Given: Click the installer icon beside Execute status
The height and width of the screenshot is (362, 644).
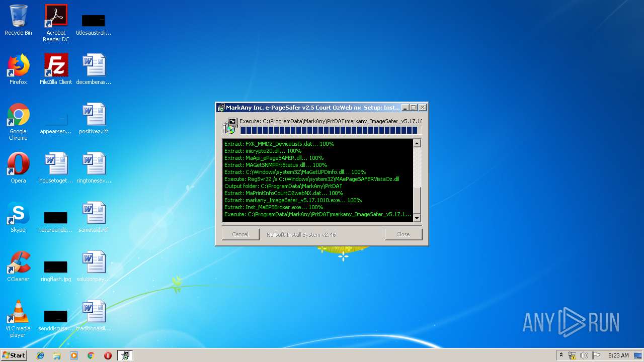Looking at the screenshot, I should [231, 126].
